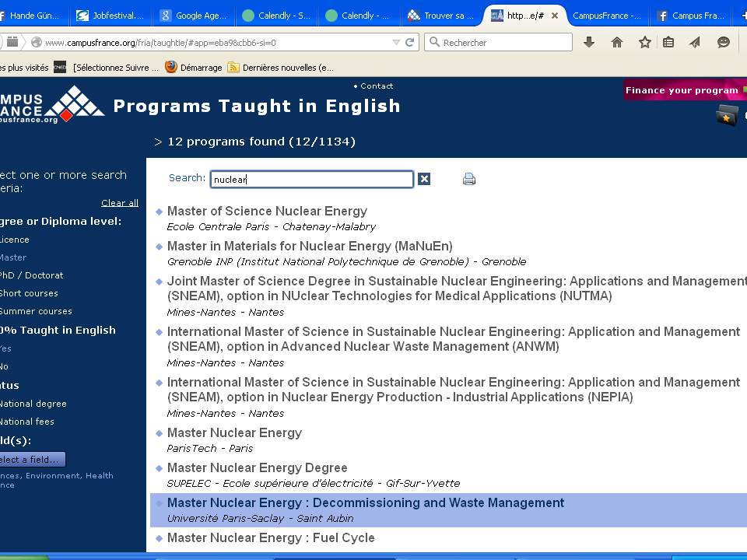The width and height of the screenshot is (747, 560).
Task: Open ParisTech Master Nuclear Energy
Action: 234,433
